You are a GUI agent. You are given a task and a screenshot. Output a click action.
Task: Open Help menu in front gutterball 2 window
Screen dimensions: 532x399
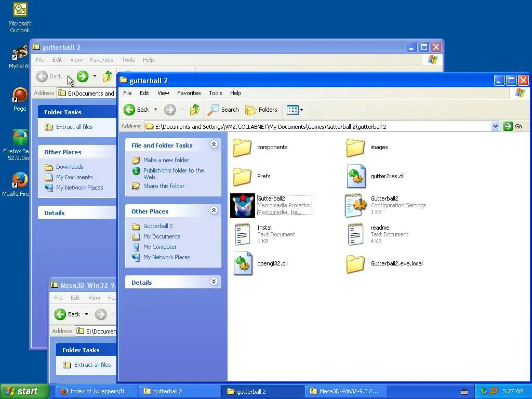pyautogui.click(x=235, y=93)
